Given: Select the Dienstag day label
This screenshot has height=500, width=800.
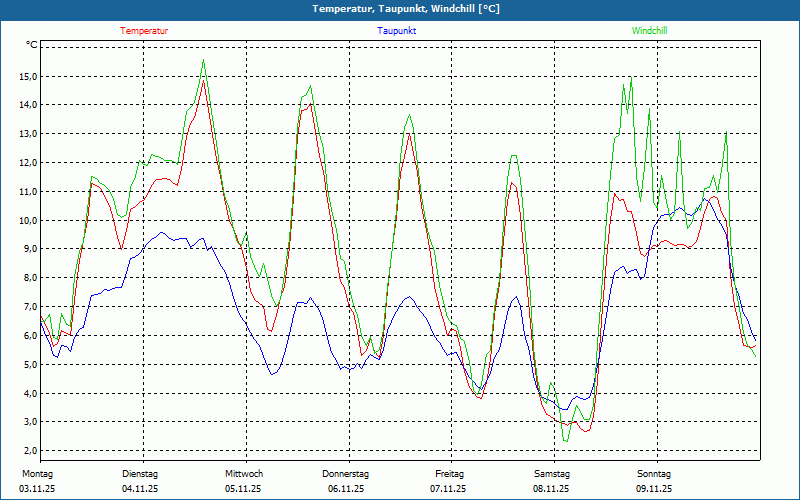Looking at the screenshot, I should (x=140, y=474).
